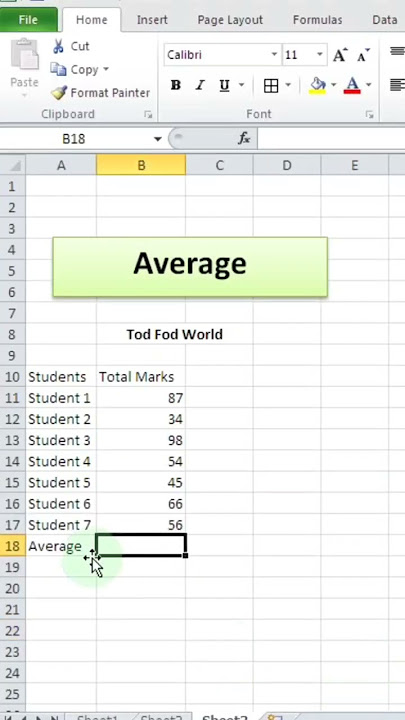
Task: Click the Cut scissors icon
Action: [58, 46]
